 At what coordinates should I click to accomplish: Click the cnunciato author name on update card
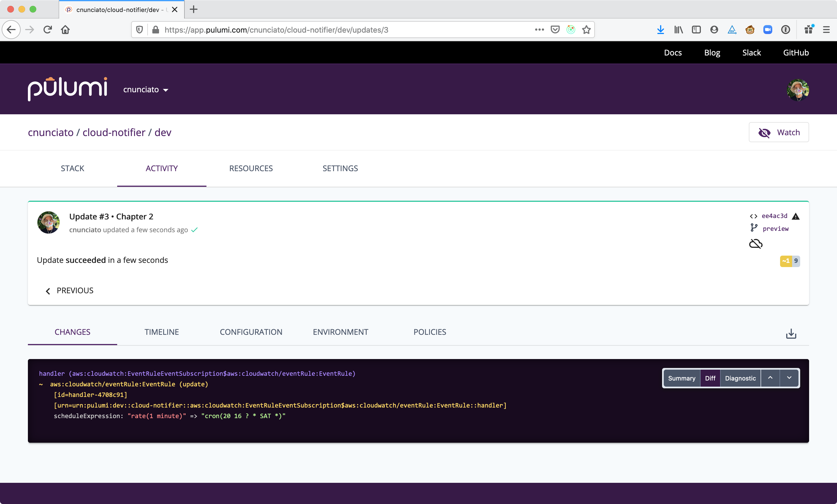[x=85, y=230]
